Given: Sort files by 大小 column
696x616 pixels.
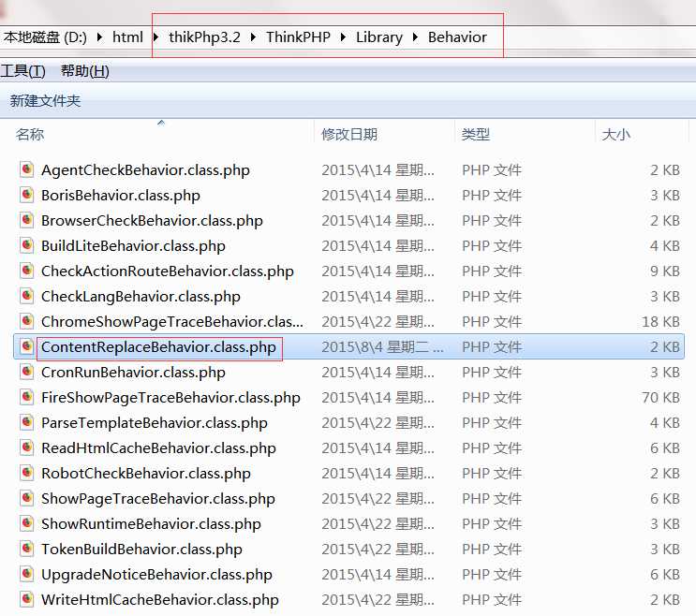Looking at the screenshot, I should point(615,134).
